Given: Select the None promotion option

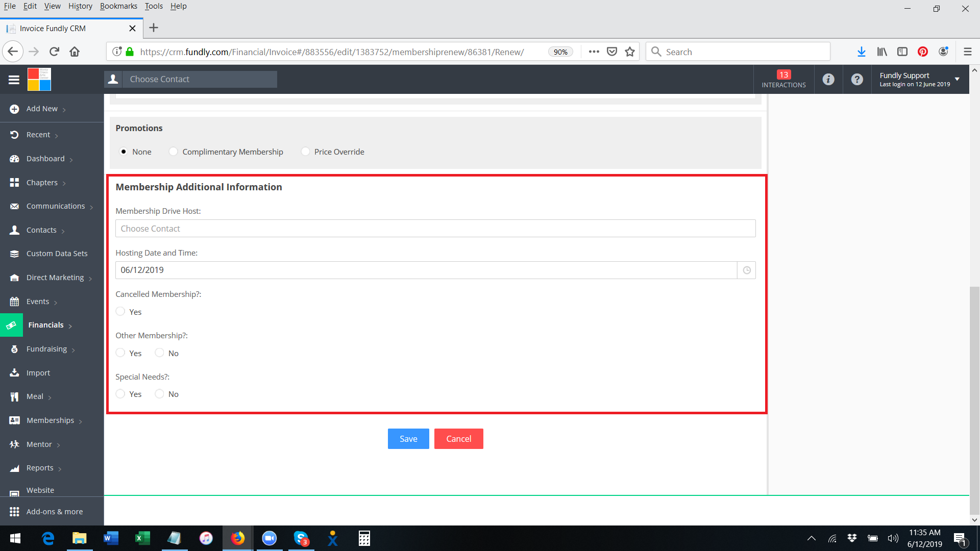Looking at the screenshot, I should (x=124, y=152).
